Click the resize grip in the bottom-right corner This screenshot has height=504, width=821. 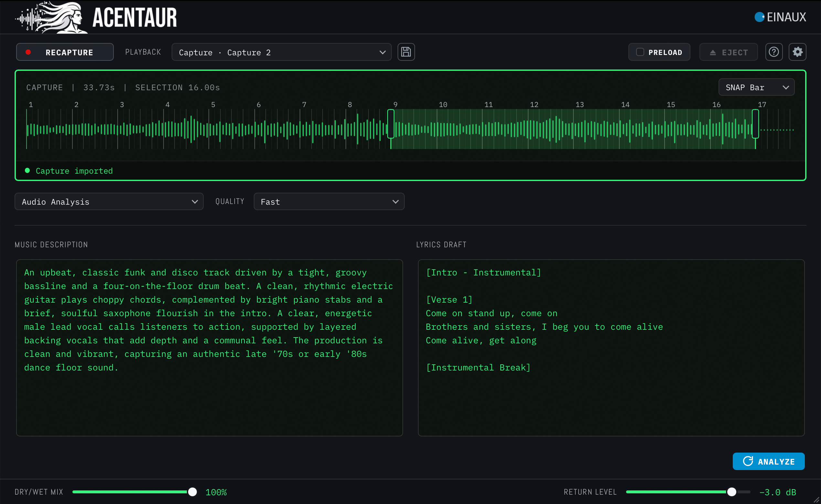pos(816,499)
